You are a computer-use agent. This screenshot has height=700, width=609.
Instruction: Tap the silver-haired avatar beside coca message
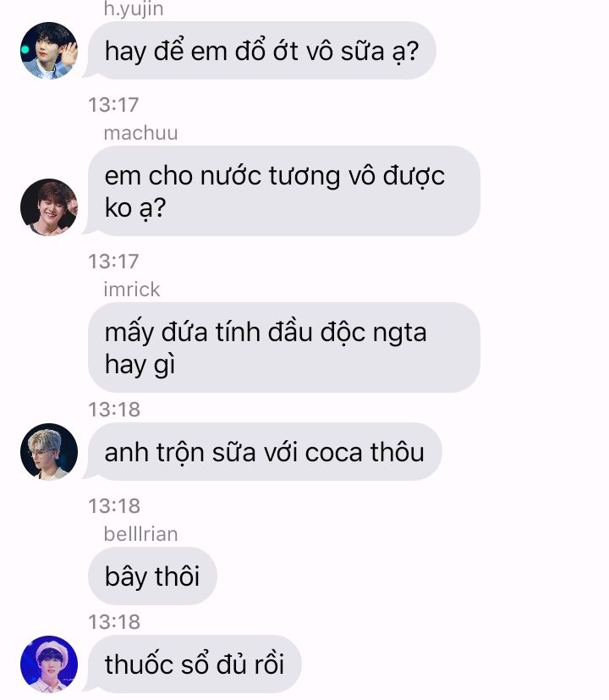[49, 452]
